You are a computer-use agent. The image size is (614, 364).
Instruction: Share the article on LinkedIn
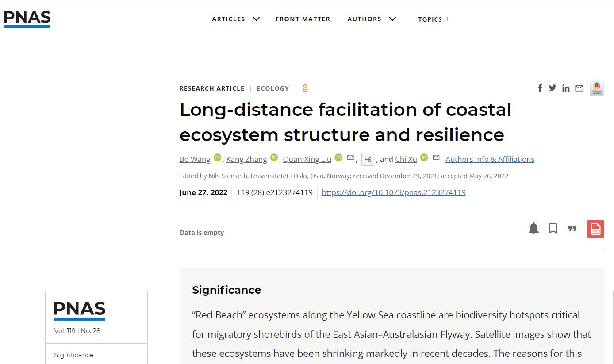tap(566, 88)
